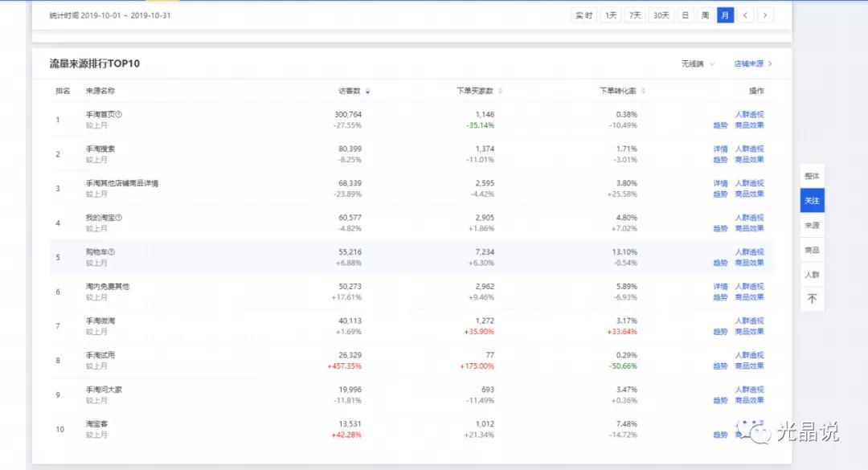Select the 周 granularity option
The width and height of the screenshot is (868, 470).
click(705, 15)
